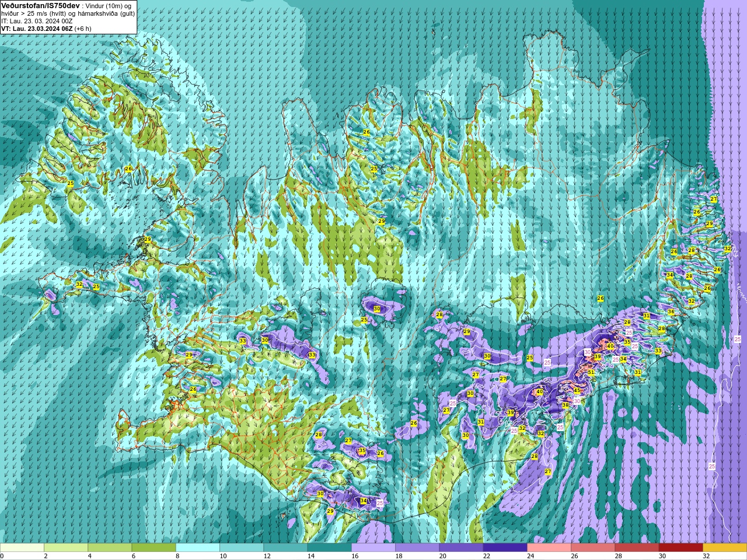Click the dark indigo 22–24 m/s legend swatch
747x560 pixels.
505,548
